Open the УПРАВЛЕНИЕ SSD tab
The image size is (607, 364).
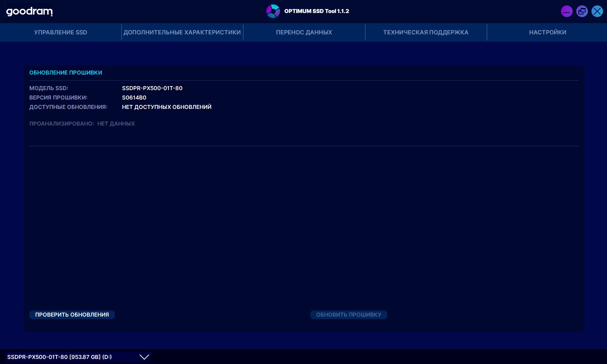(x=60, y=32)
